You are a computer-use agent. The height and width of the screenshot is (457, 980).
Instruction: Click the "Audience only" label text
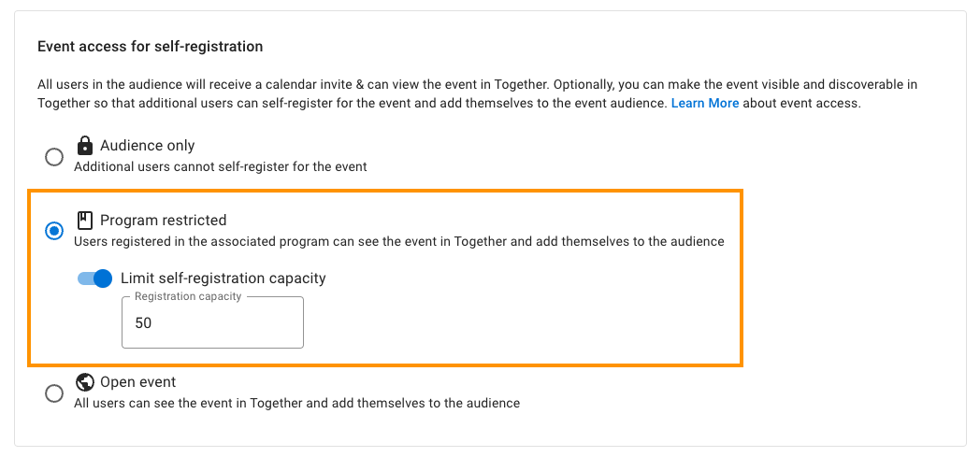click(x=148, y=146)
